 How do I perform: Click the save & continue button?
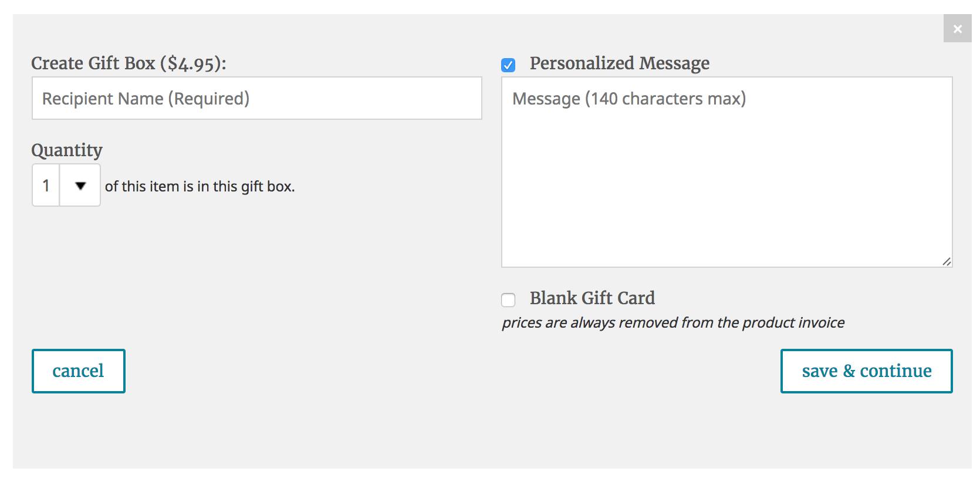point(866,371)
